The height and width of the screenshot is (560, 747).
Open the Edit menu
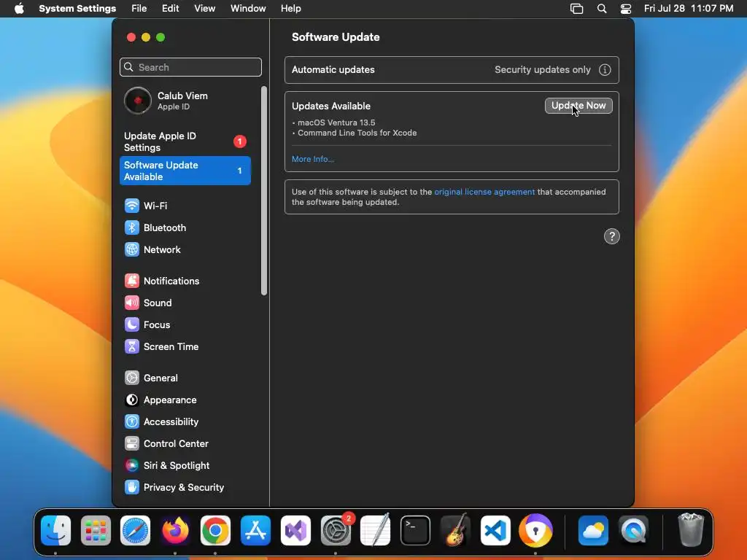coord(170,9)
